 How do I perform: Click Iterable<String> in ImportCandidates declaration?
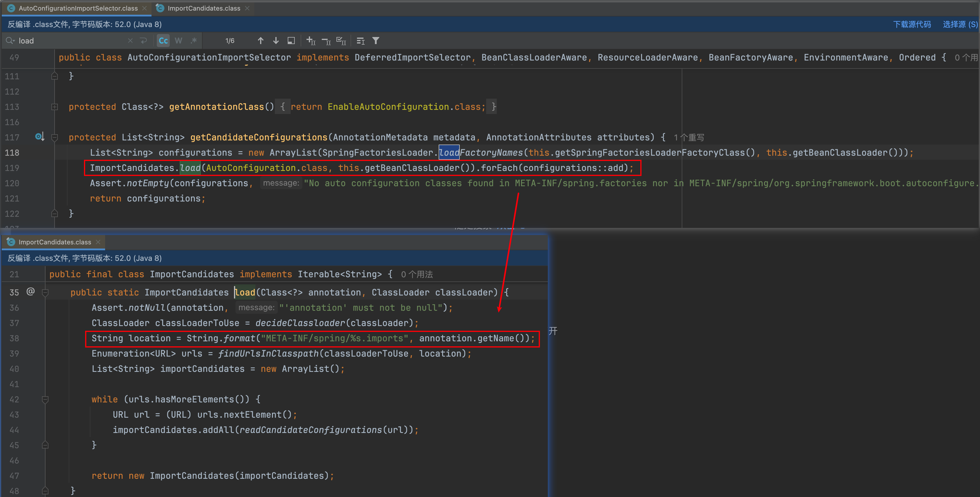pyautogui.click(x=339, y=274)
